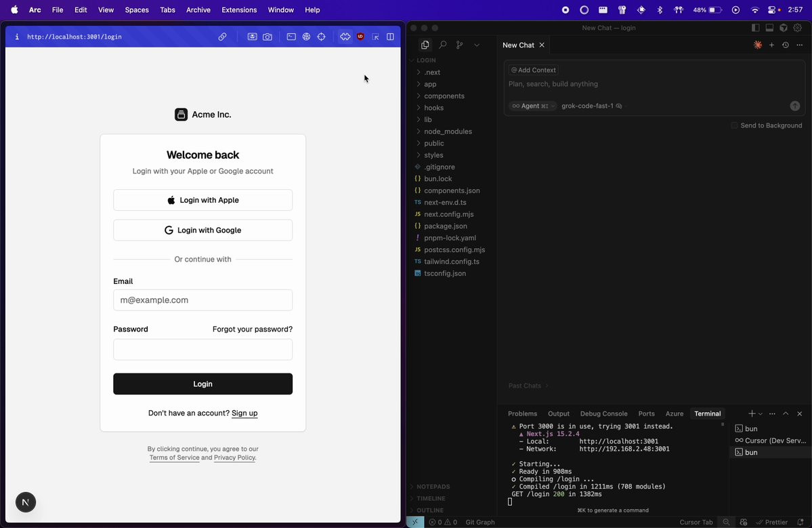The image size is (812, 528).
Task: Open tailwind.config.ts file
Action: pyautogui.click(x=452, y=262)
